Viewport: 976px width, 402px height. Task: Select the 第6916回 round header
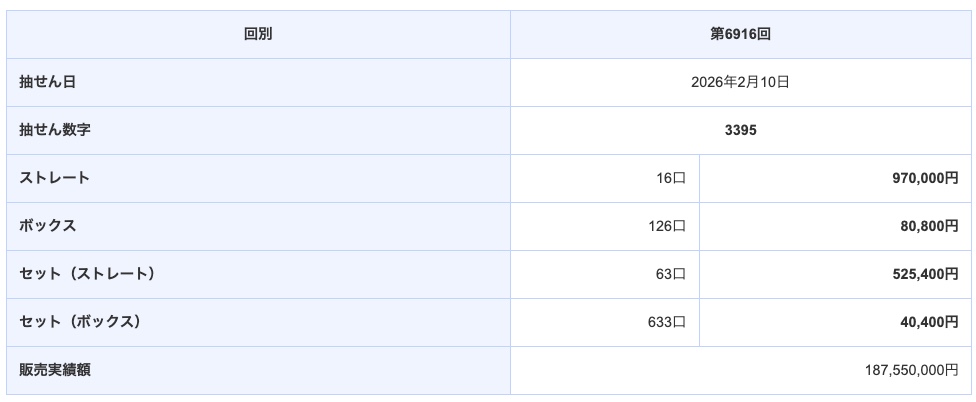pos(740,34)
